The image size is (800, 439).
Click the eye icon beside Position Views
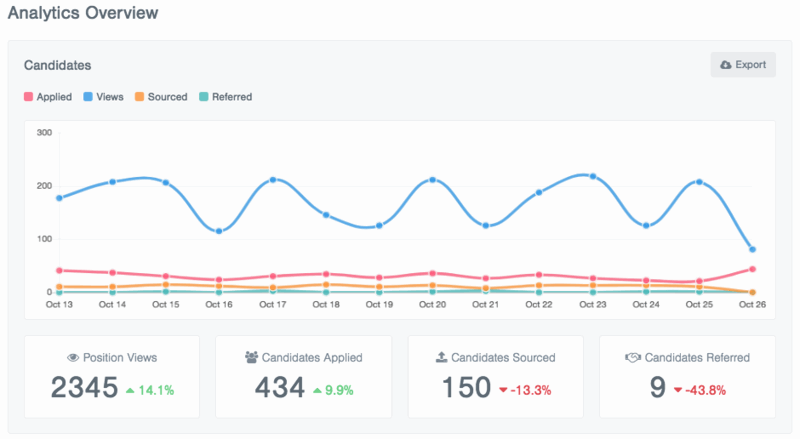click(x=73, y=357)
